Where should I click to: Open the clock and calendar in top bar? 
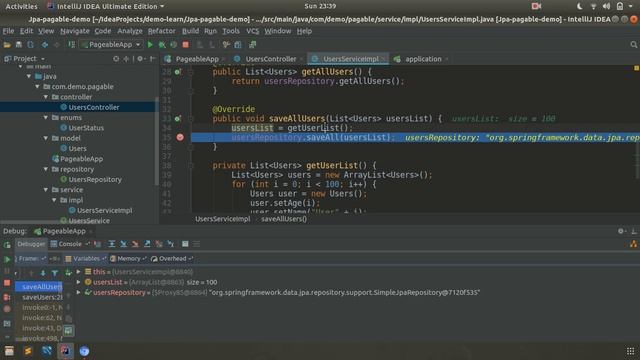(x=320, y=6)
